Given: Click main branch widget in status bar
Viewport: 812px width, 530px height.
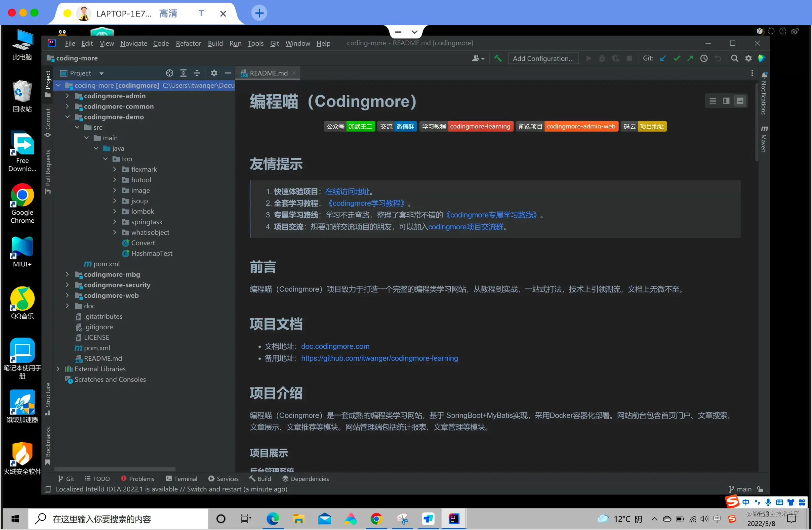Looking at the screenshot, I should click(740, 489).
